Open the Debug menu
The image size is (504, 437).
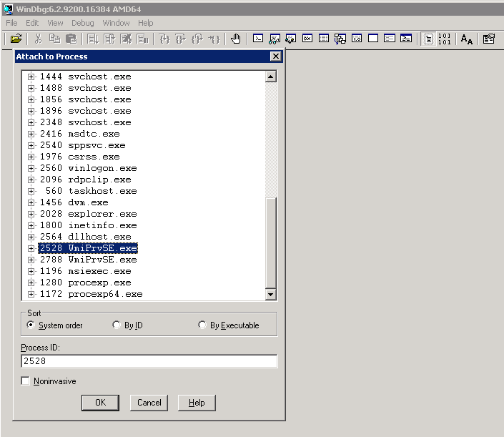pos(83,23)
